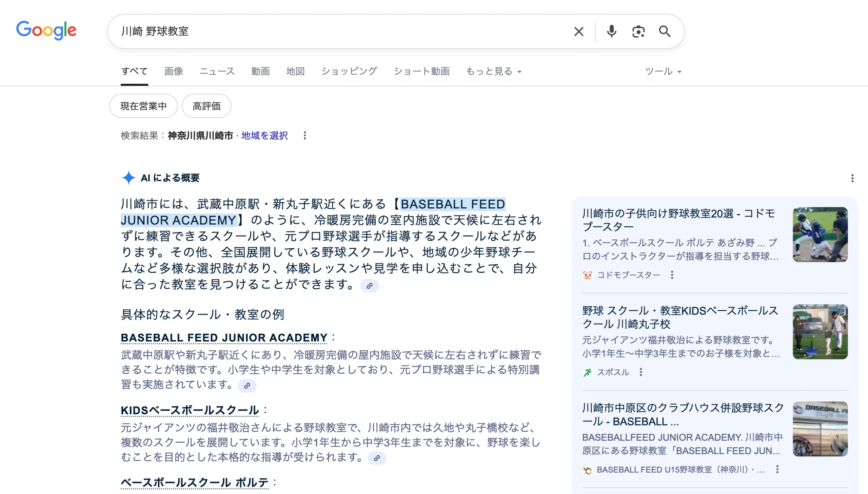Open Google Lens image search icon

(x=638, y=32)
